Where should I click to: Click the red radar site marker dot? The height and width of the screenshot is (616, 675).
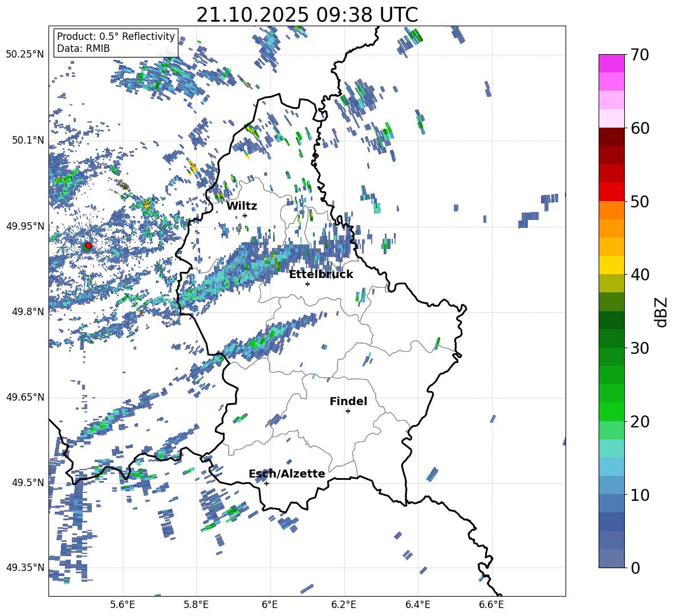(88, 245)
